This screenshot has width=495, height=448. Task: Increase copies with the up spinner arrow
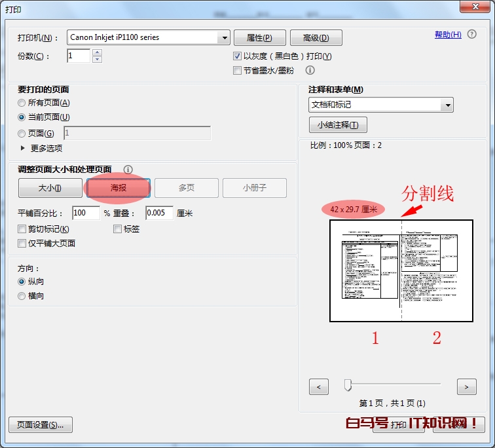[x=97, y=52]
